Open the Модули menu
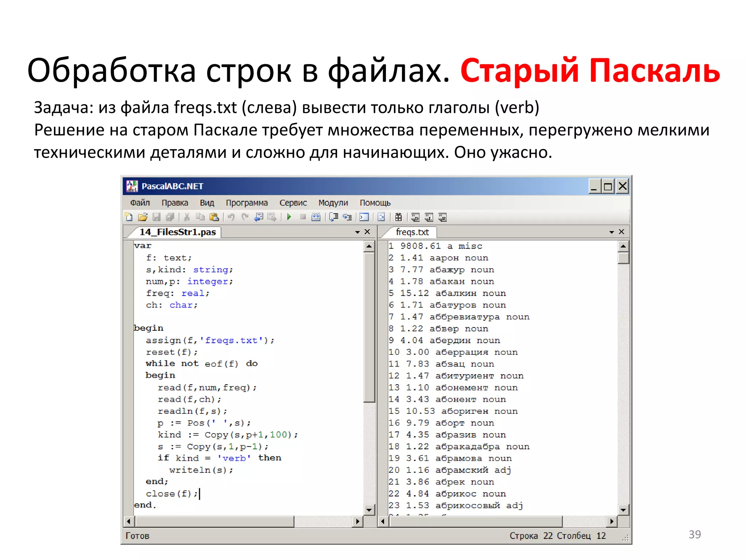Viewport: 747px width, 560px height. click(x=333, y=203)
